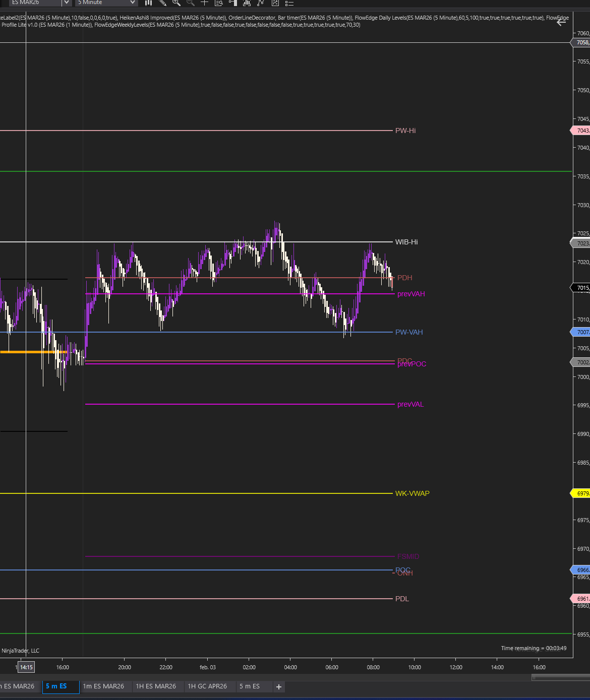
Task: Open the Chart Trader panel icon
Action: point(233,4)
